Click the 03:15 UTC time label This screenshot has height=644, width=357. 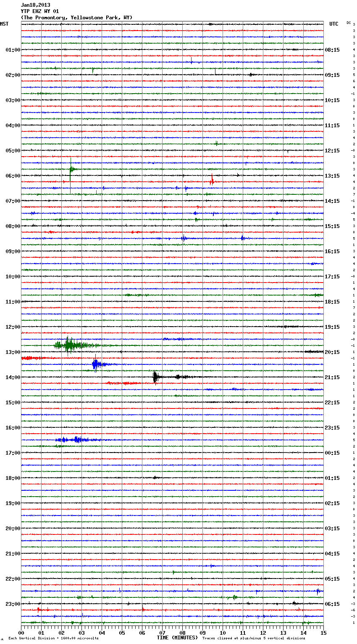coord(332,529)
